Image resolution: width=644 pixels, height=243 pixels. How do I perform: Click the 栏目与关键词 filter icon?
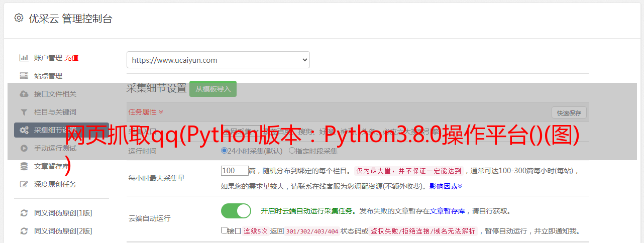[x=24, y=112]
